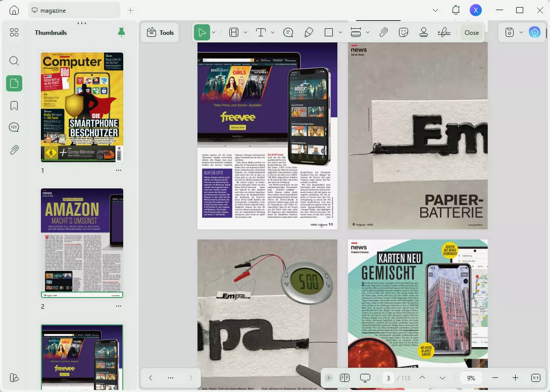Image resolution: width=550 pixels, height=392 pixels.
Task: Switch to the magazine tab
Action: point(74,10)
